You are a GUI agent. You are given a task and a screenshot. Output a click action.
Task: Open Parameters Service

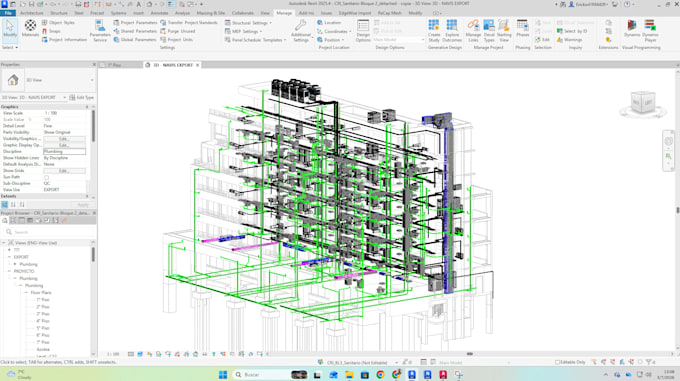click(x=100, y=31)
